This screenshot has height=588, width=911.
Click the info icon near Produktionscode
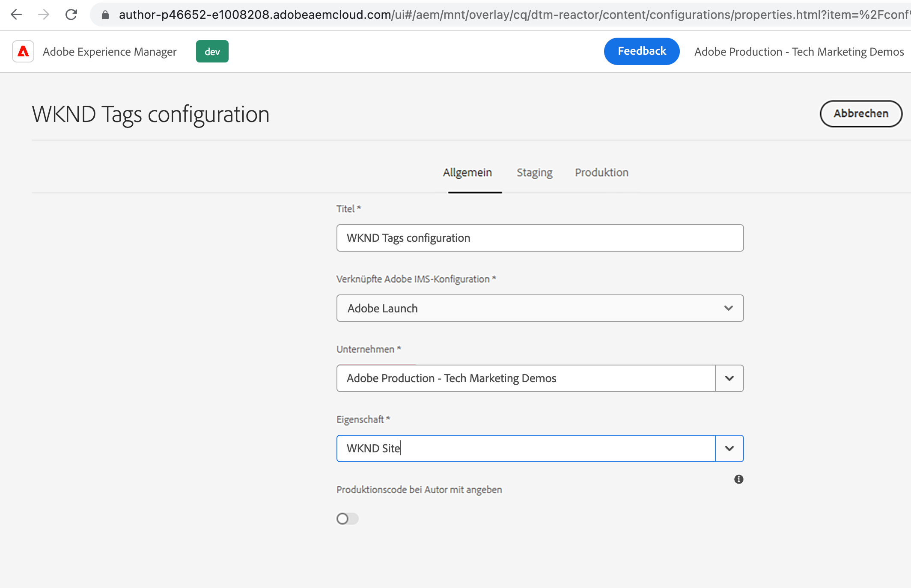[738, 479]
